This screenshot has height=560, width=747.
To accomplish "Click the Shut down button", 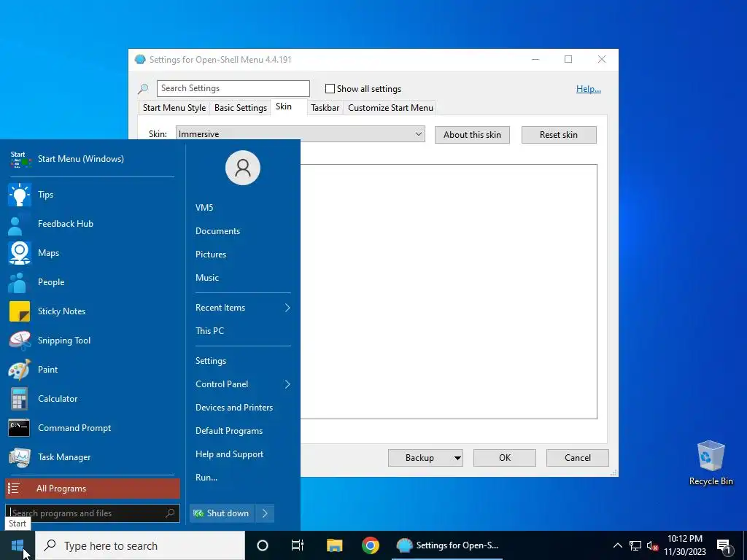I will pyautogui.click(x=222, y=513).
